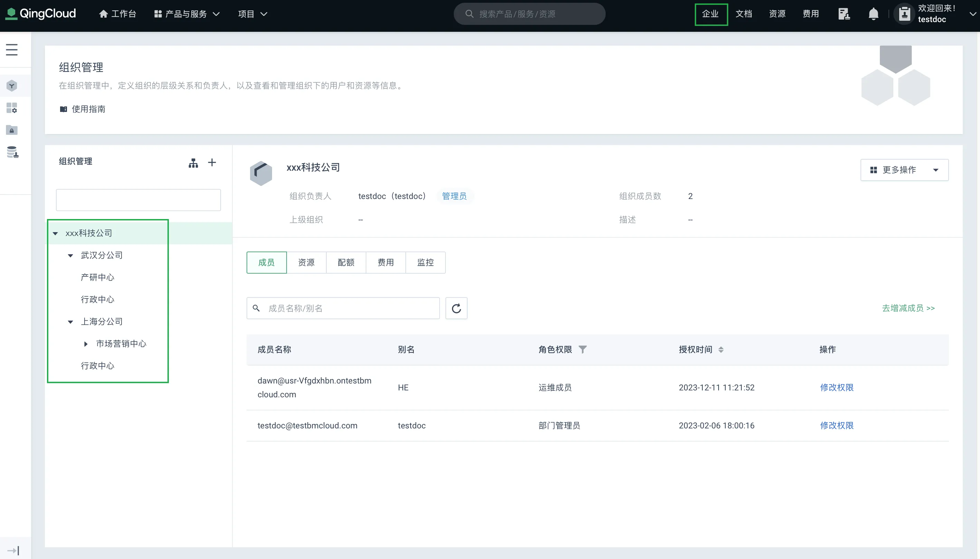Screen dimensions: 980x559
Task: Click the refresh icon beside member search
Action: 456,308
